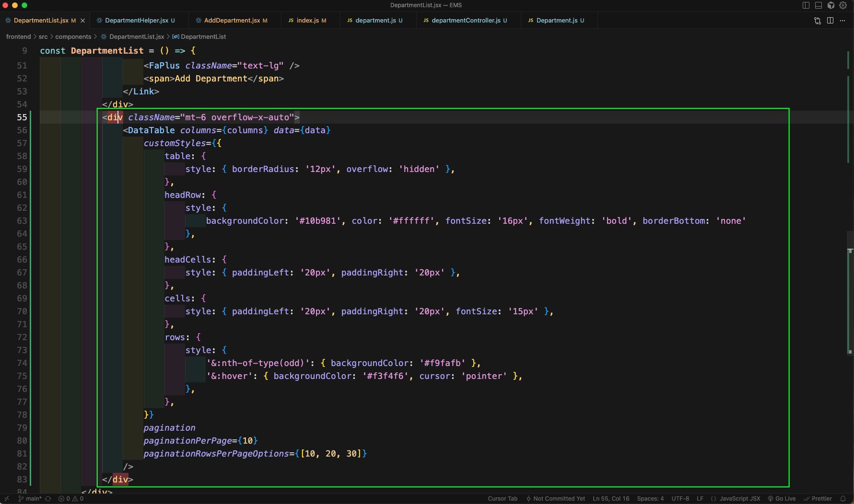Open notifications bell in status bar
This screenshot has height=504, width=854.
[x=843, y=499]
